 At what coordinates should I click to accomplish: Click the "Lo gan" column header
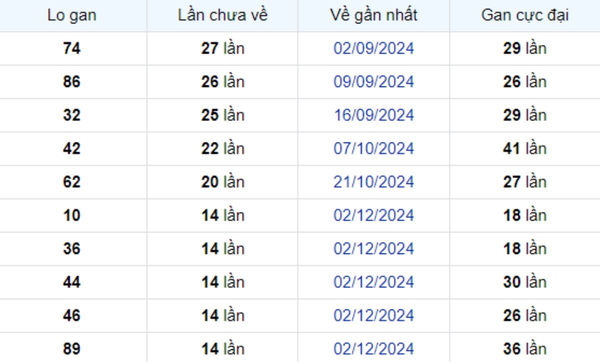72,15
